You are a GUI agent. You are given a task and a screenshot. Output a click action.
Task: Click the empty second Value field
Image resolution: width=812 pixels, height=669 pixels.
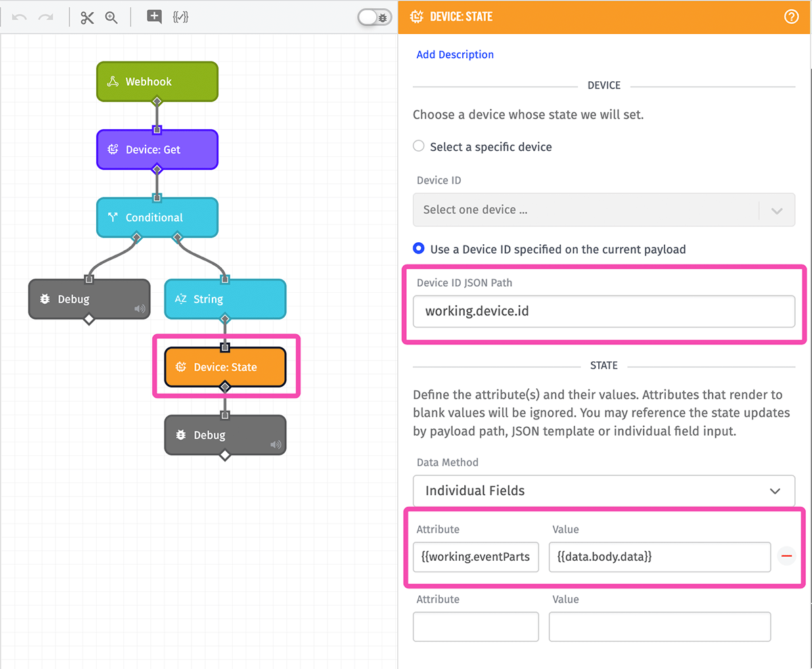[x=660, y=626]
